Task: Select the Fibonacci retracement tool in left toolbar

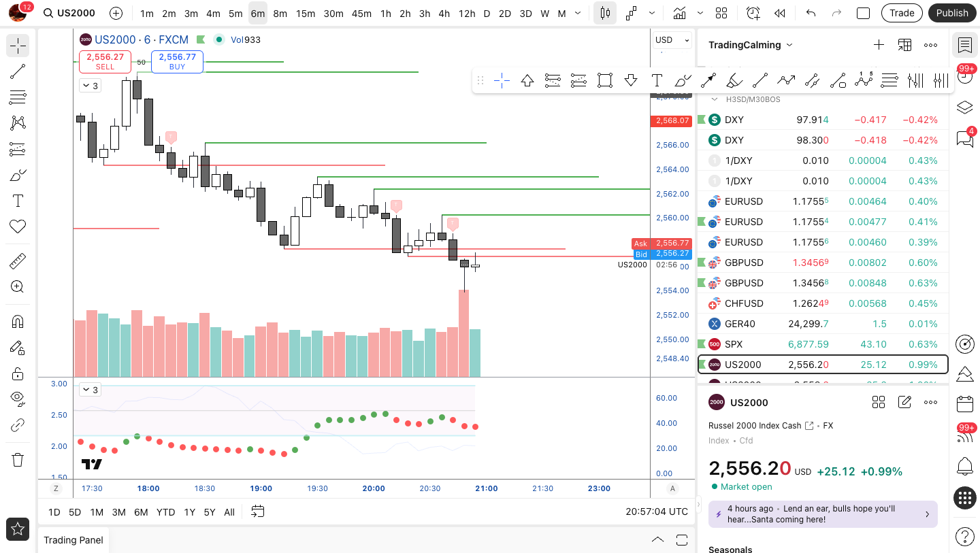Action: (x=18, y=97)
